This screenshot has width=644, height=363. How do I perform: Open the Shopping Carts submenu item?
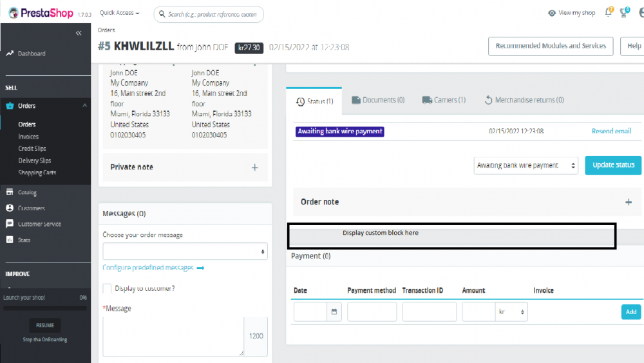pos(37,173)
